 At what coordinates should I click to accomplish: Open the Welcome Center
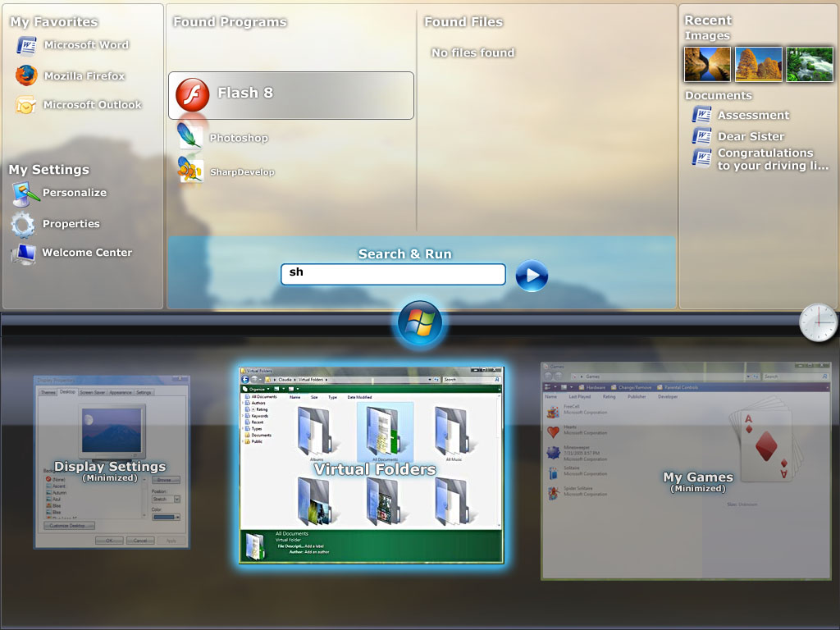click(x=72, y=253)
